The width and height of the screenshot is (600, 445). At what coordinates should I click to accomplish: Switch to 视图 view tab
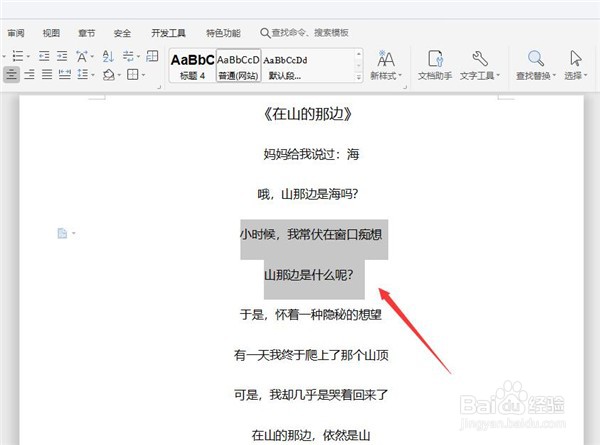point(51,33)
